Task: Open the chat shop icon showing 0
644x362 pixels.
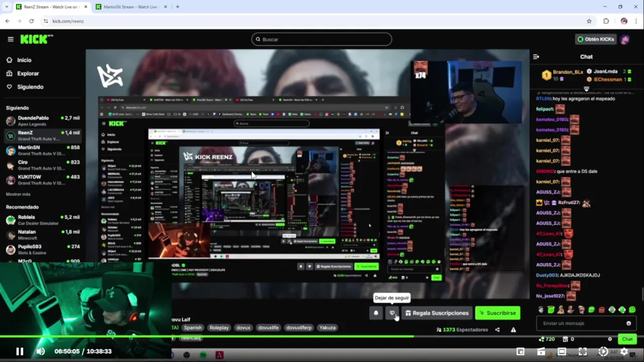Action: 569,339
